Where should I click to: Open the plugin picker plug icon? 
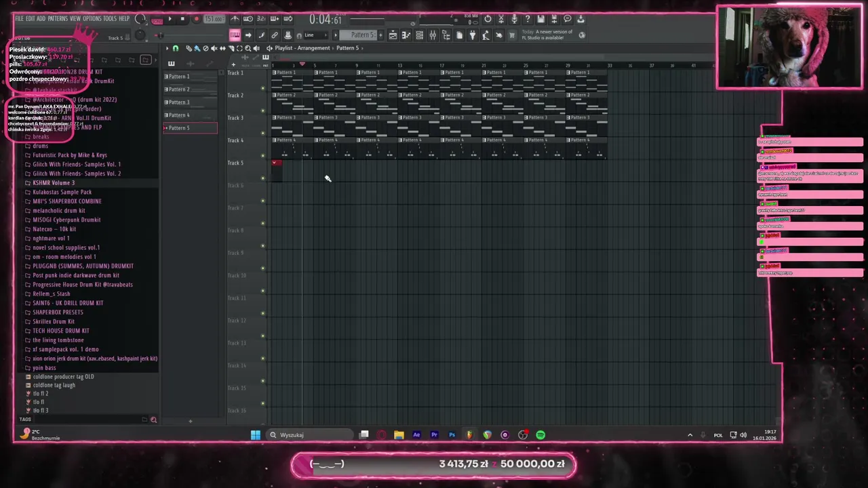(x=473, y=35)
